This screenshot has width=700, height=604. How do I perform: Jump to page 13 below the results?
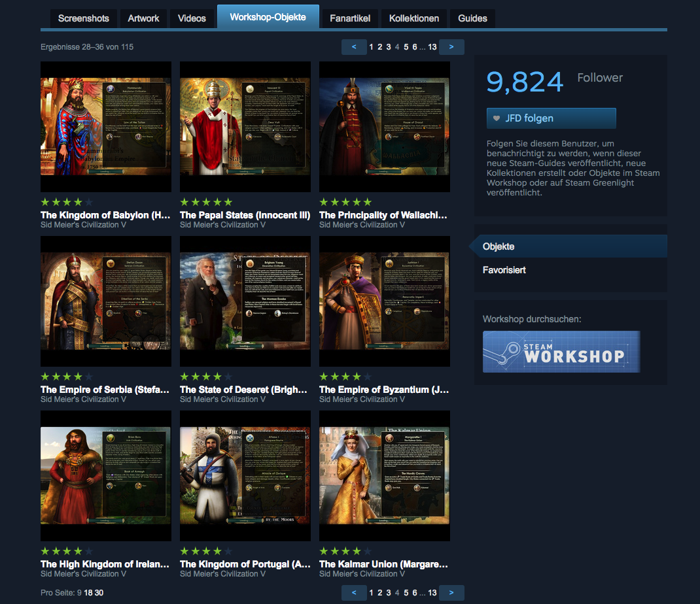pos(432,593)
